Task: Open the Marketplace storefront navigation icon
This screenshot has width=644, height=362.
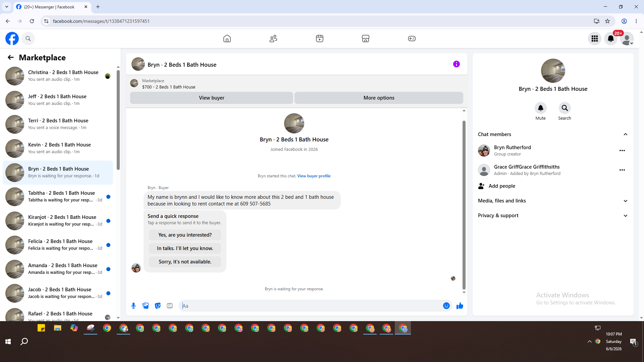Action: click(x=366, y=39)
